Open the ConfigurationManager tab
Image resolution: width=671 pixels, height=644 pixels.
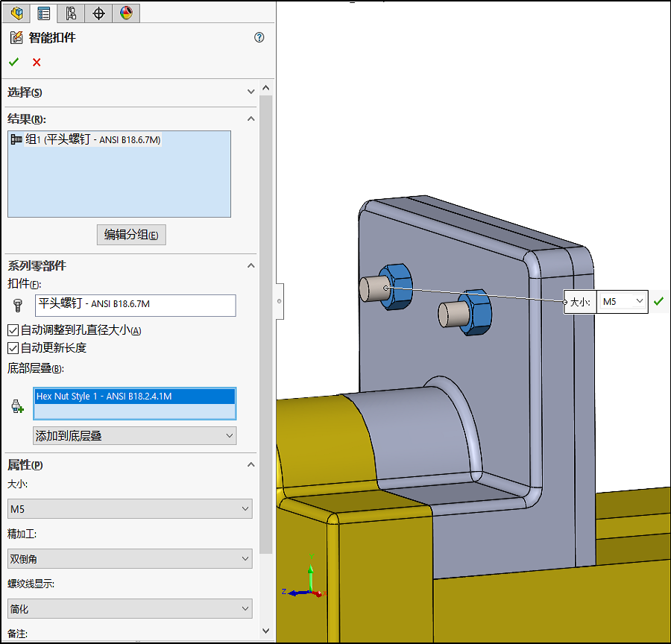coord(71,13)
